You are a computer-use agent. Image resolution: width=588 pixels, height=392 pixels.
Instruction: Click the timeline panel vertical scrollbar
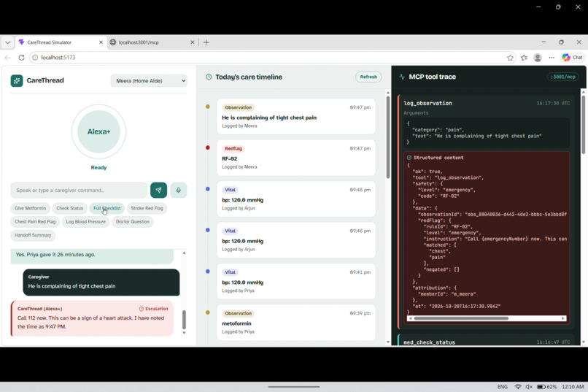388,138
